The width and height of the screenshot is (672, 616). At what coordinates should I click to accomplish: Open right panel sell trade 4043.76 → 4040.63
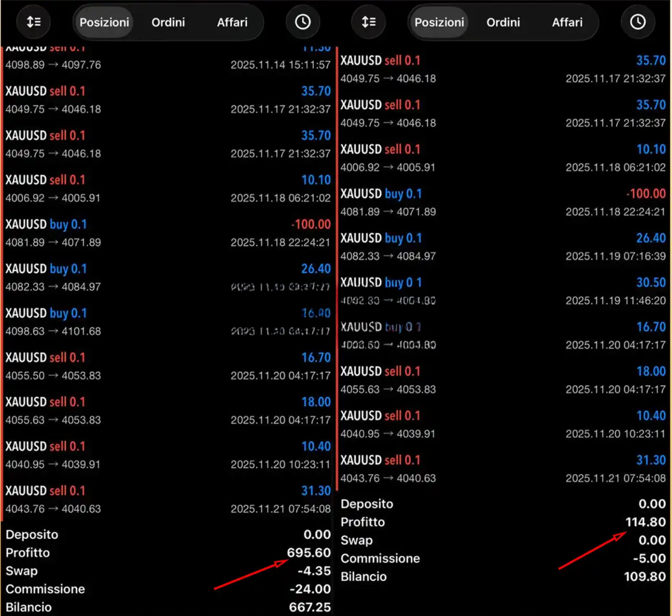coord(503,469)
